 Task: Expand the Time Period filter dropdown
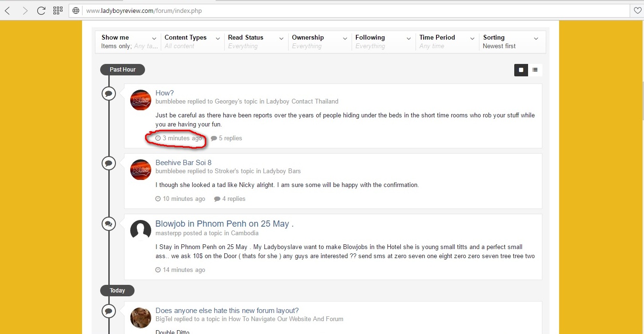[x=447, y=42]
